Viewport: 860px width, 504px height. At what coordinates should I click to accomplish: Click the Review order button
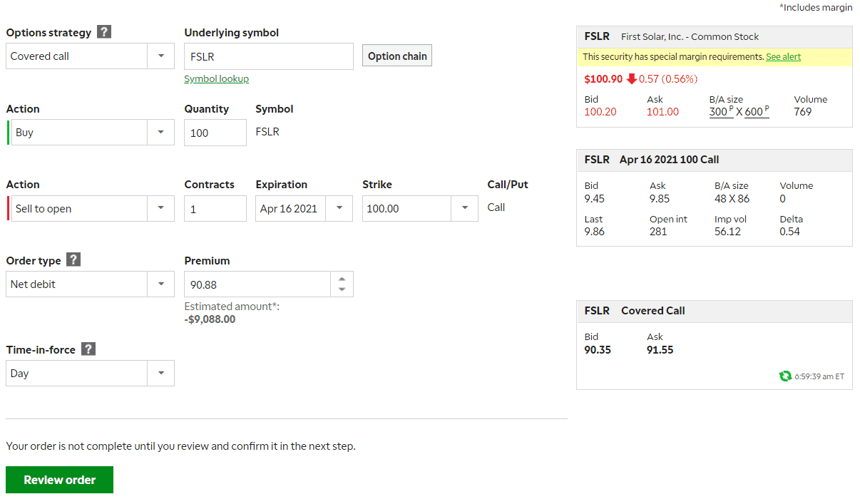[x=59, y=480]
